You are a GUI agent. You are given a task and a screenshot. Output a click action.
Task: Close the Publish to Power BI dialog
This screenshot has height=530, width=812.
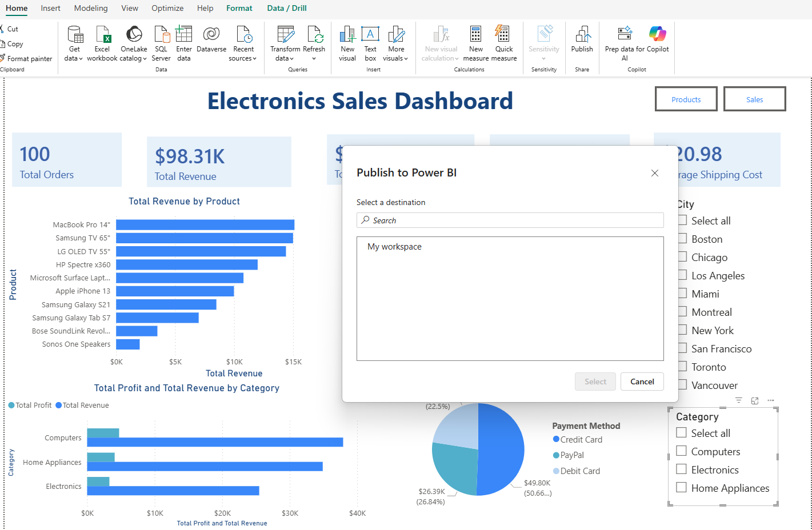(x=655, y=173)
